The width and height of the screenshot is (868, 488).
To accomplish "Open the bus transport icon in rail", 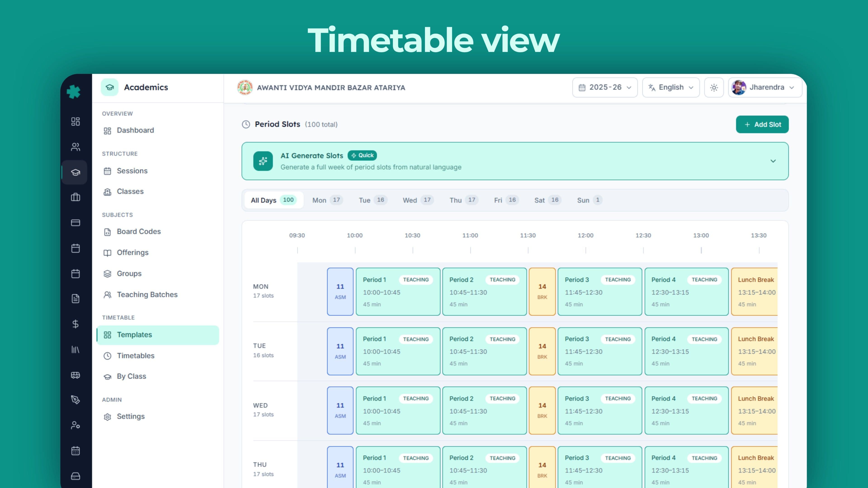I will pyautogui.click(x=75, y=375).
